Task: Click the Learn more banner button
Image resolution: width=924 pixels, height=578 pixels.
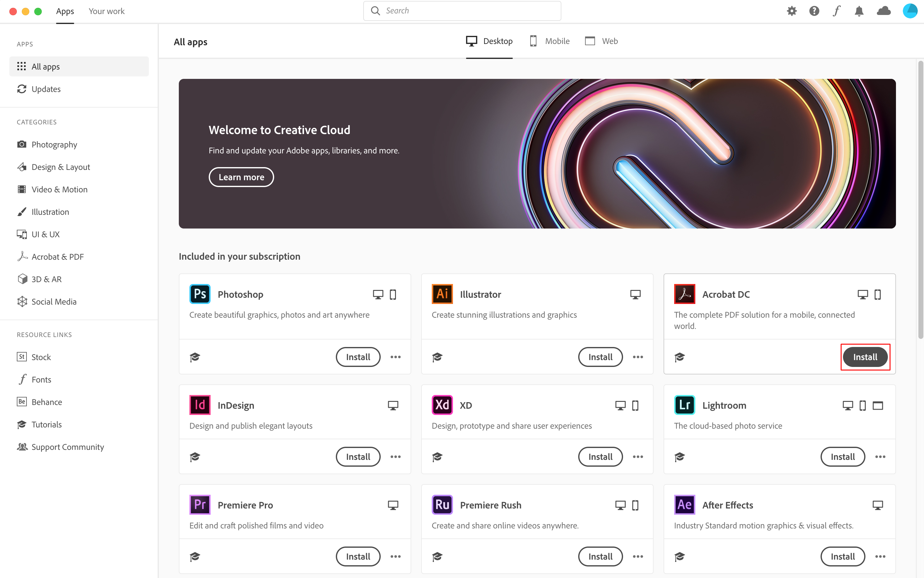Action: pos(241,177)
